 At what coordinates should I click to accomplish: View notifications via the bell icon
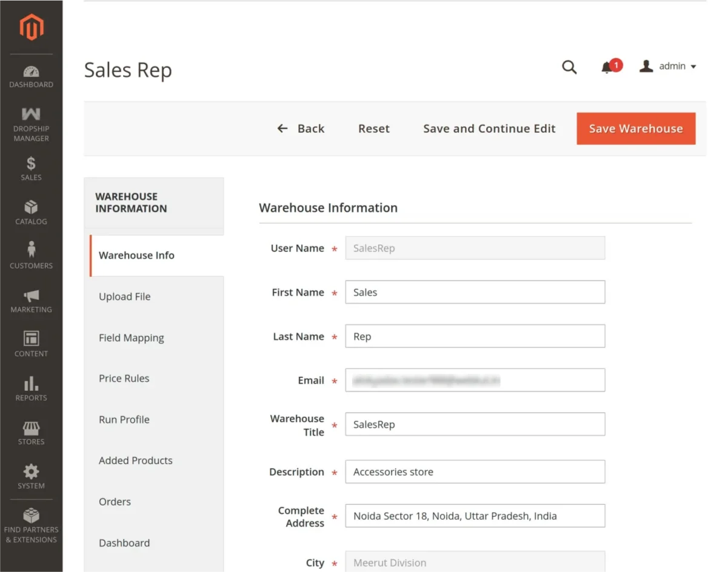pos(608,67)
